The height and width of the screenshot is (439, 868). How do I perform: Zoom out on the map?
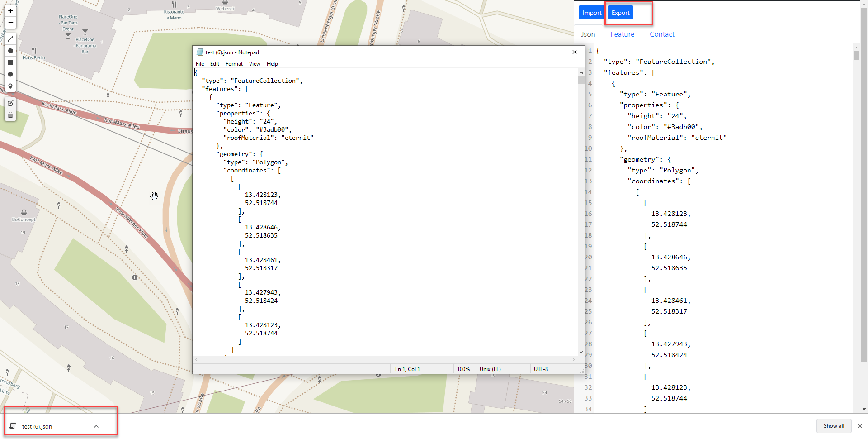tap(10, 23)
